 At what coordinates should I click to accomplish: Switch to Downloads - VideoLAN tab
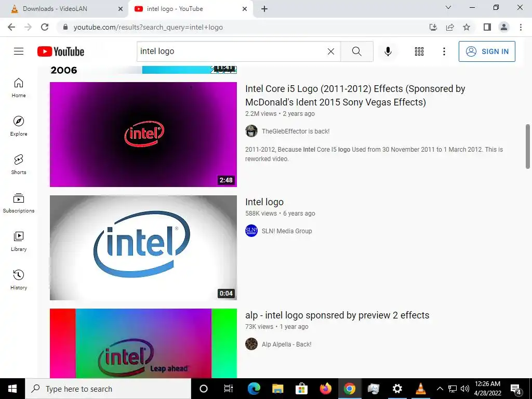[64, 9]
